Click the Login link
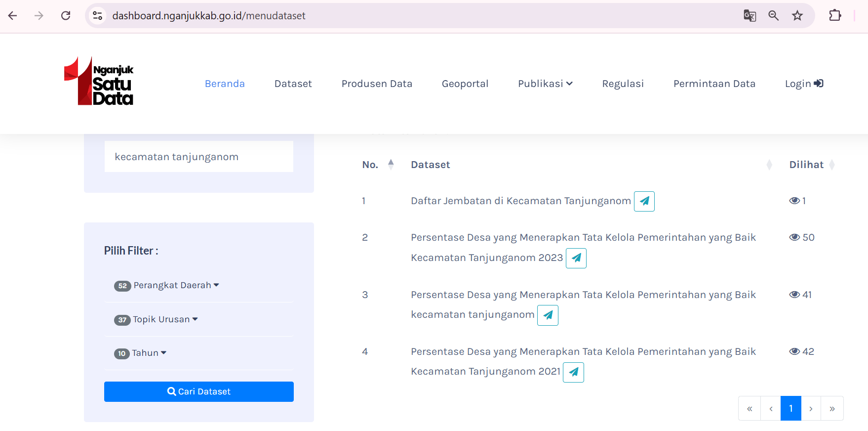 804,84
